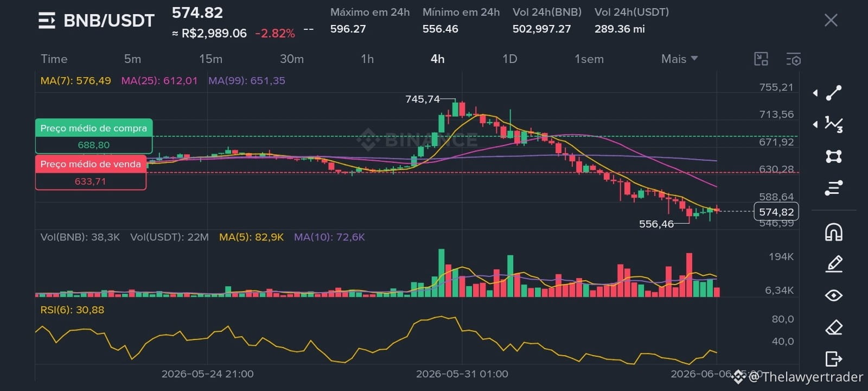Click the current price tag 574,82
This screenshot has width=868, height=391.
pos(776,212)
